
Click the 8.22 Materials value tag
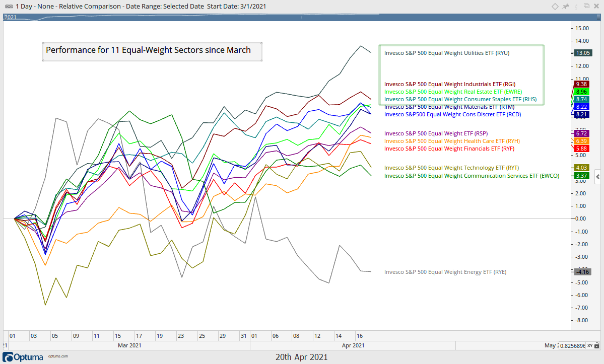tap(581, 107)
